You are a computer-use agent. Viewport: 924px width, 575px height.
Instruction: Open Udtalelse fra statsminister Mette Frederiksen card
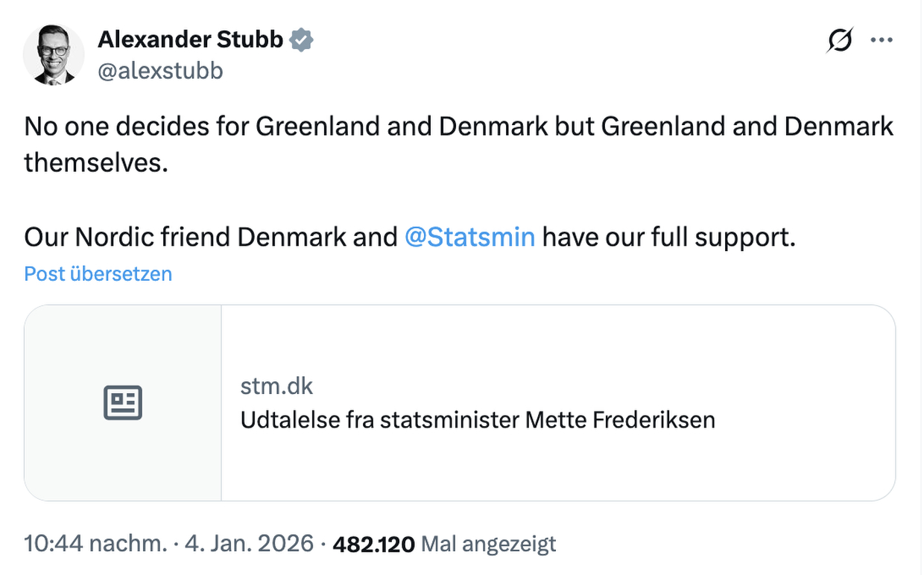click(477, 420)
